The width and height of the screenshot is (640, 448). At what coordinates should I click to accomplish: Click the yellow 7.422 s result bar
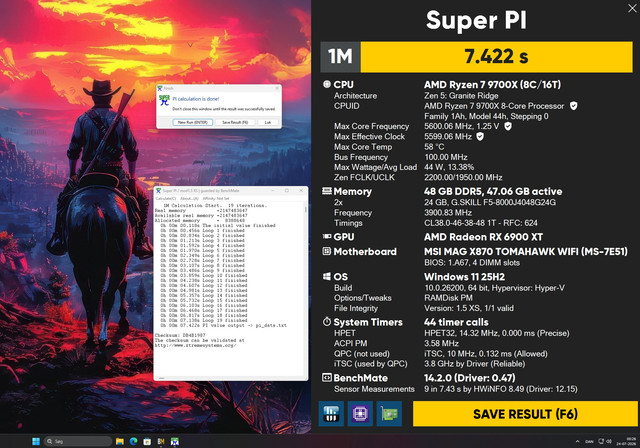point(496,56)
